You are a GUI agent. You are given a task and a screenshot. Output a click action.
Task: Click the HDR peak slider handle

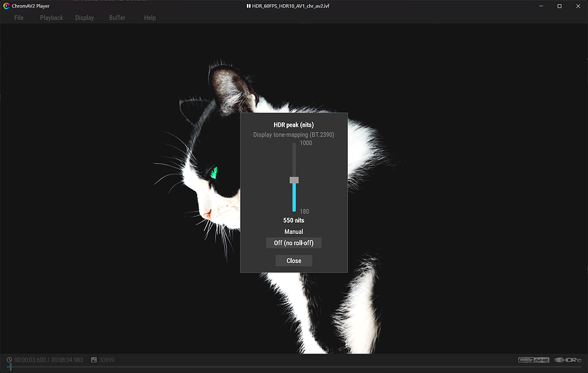294,180
